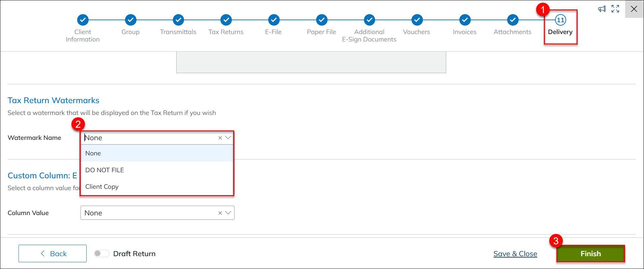Select the Vouchers step circle
The height and width of the screenshot is (269, 644).
(x=417, y=20)
